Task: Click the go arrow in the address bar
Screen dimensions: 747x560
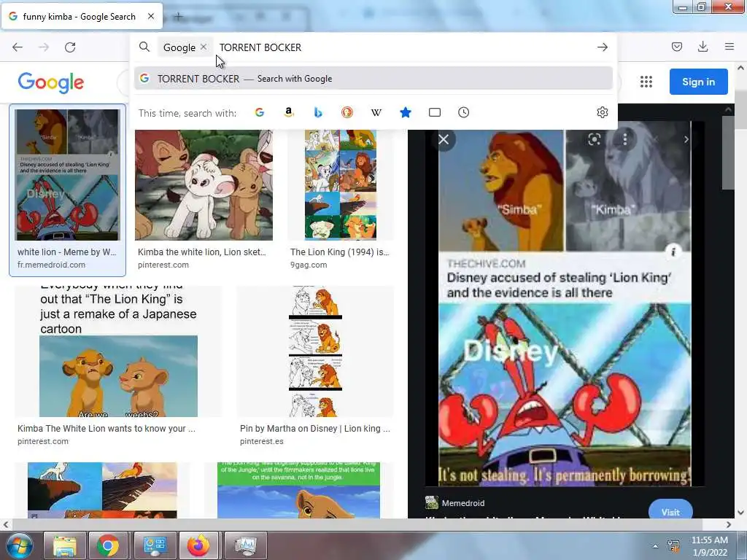Action: tap(602, 47)
